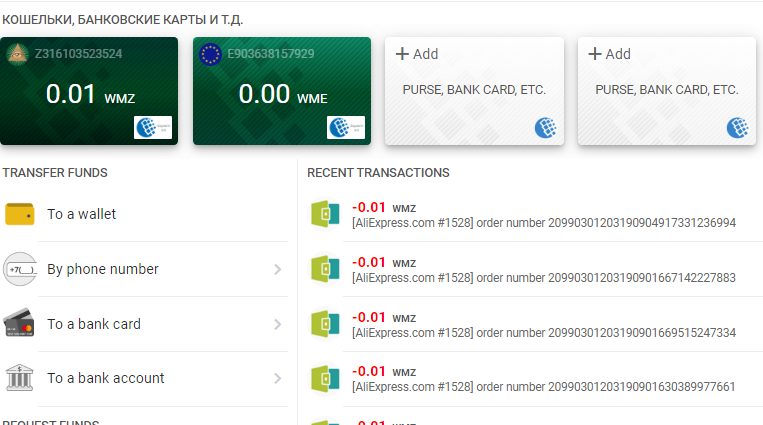The image size is (763, 425).
Task: Click the phone number +7 icon
Action: point(20,269)
